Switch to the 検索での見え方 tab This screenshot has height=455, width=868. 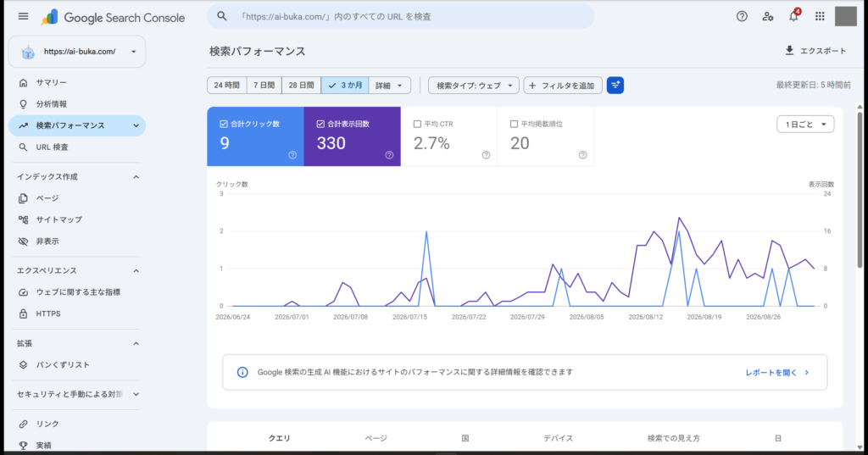(674, 438)
